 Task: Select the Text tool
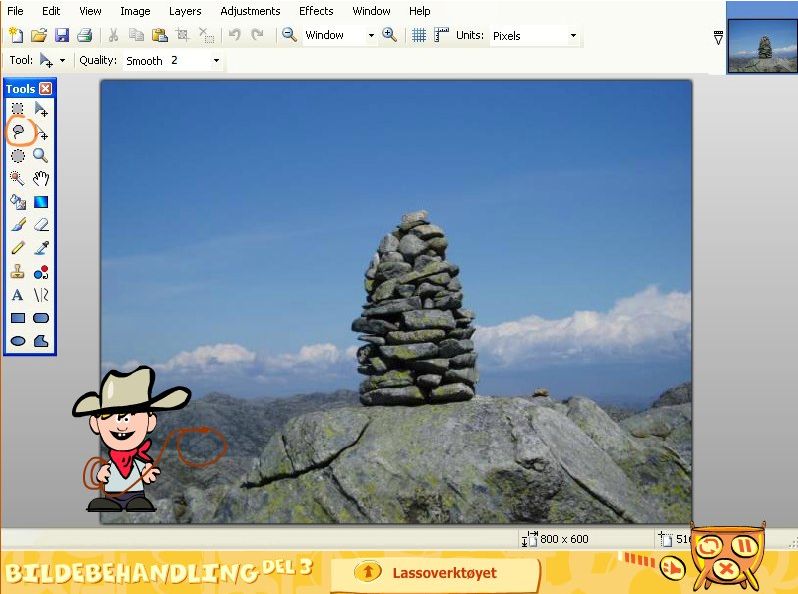(18, 295)
